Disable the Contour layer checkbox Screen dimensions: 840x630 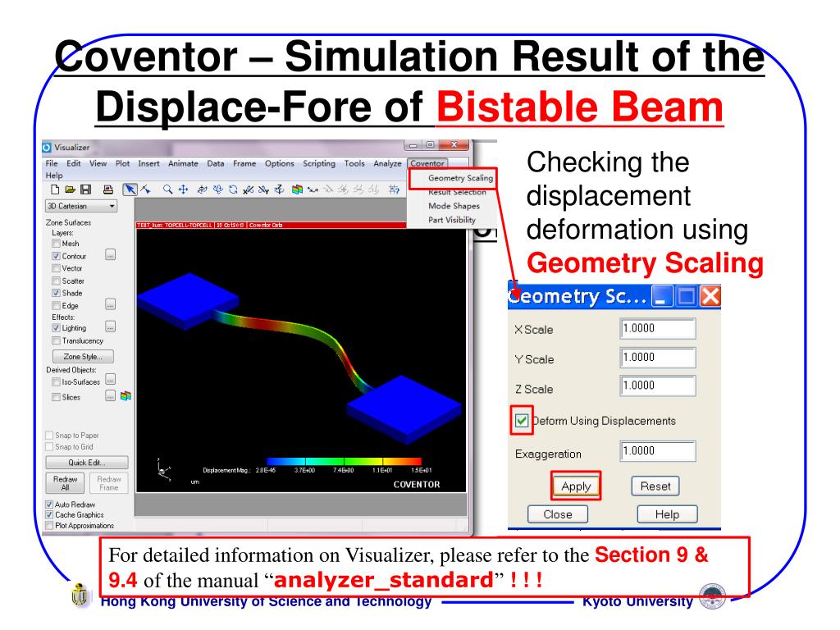(x=56, y=256)
